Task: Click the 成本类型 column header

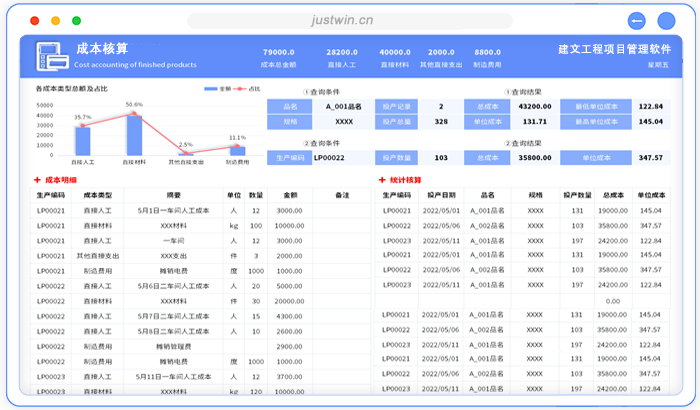Action: 98,195
